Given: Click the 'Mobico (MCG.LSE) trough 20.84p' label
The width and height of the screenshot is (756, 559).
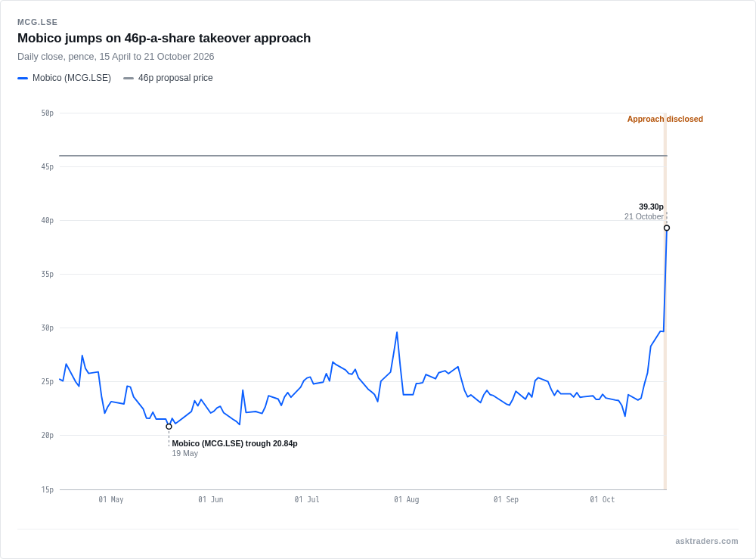Looking at the screenshot, I should pos(235,444).
